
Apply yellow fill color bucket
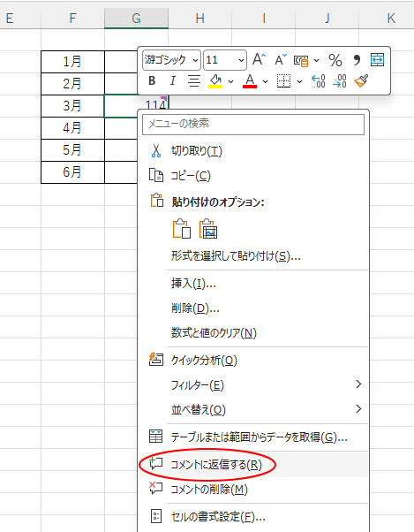click(x=215, y=81)
